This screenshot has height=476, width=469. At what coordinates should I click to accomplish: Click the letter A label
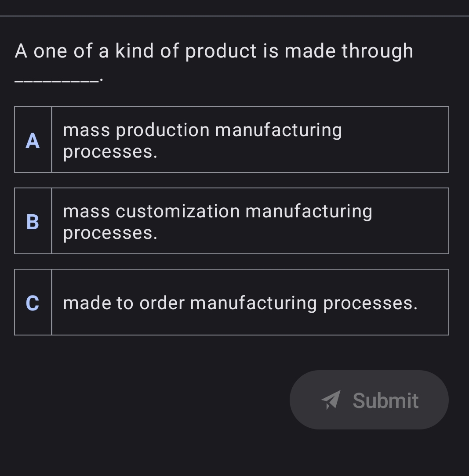(33, 140)
